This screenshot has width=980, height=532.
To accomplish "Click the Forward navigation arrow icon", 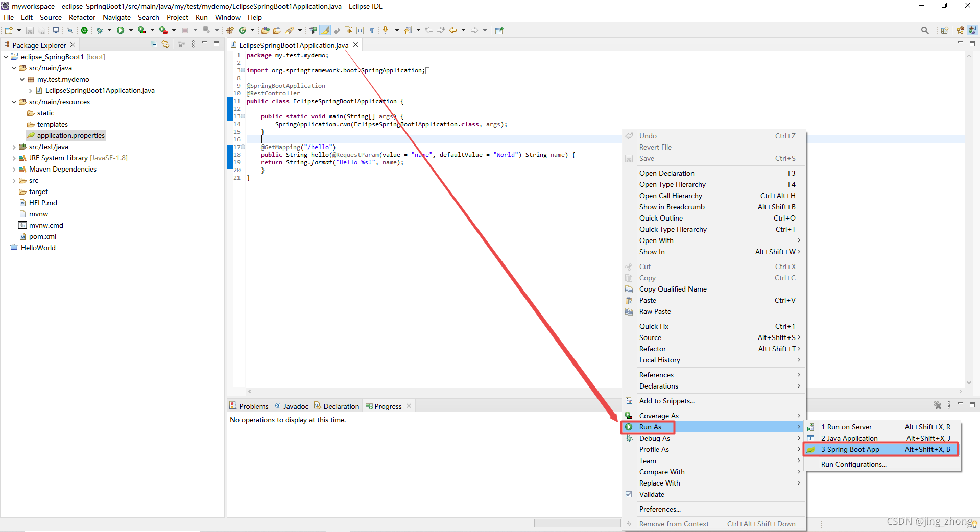I will (474, 30).
